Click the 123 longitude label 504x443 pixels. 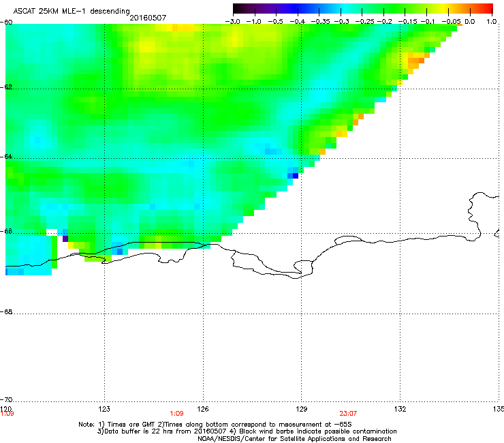click(104, 409)
